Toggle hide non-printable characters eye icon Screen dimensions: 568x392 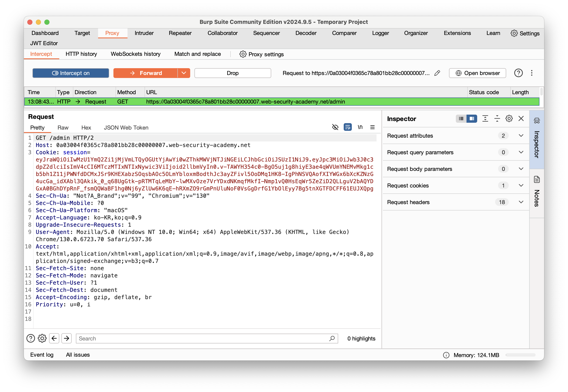335,127
